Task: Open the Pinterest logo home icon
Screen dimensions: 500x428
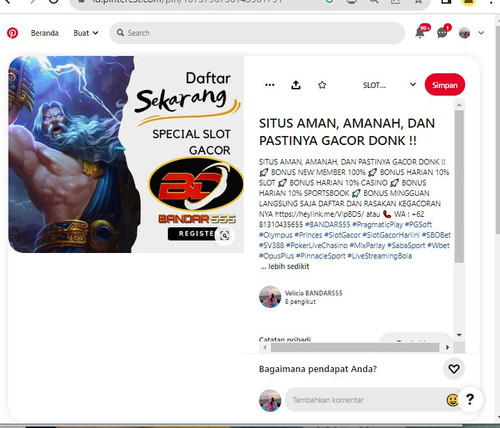Action: tap(13, 33)
